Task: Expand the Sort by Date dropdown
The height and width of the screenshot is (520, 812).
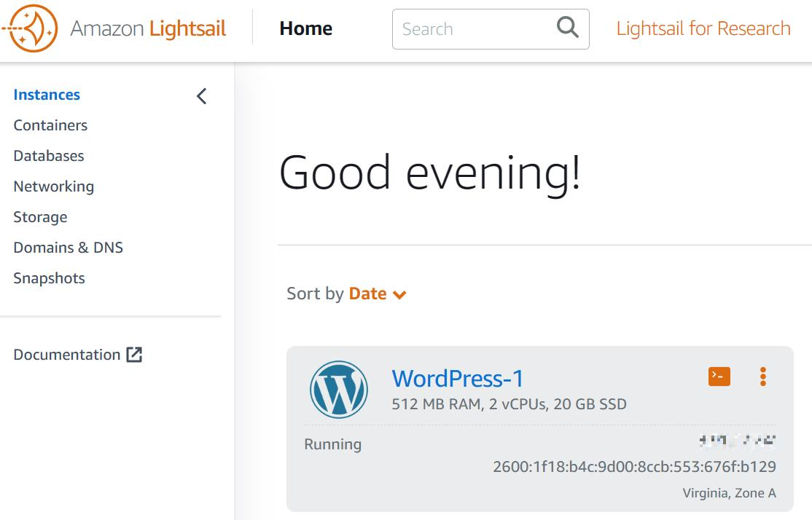Action: coord(378,294)
